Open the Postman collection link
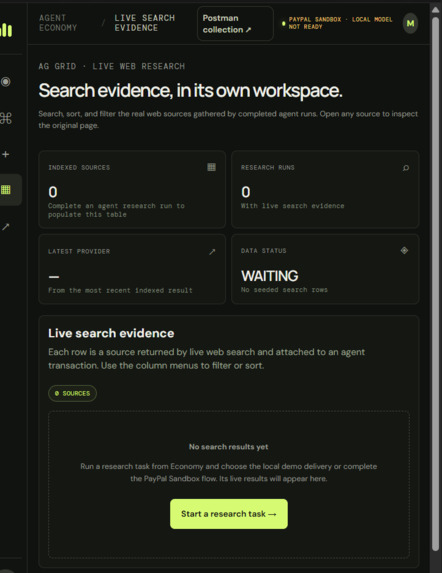Screen dimensions: 442x573 (x=235, y=24)
